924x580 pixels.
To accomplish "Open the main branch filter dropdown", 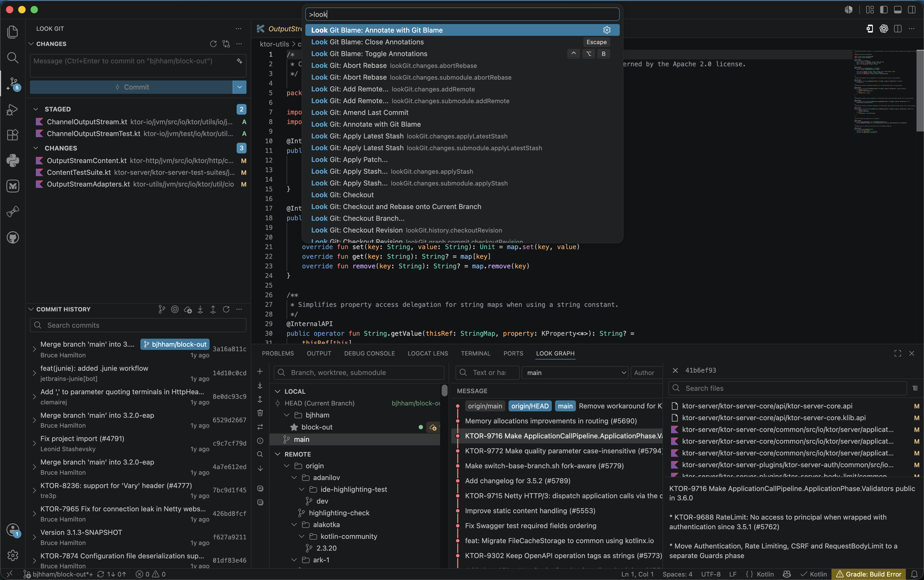I will 575,373.
